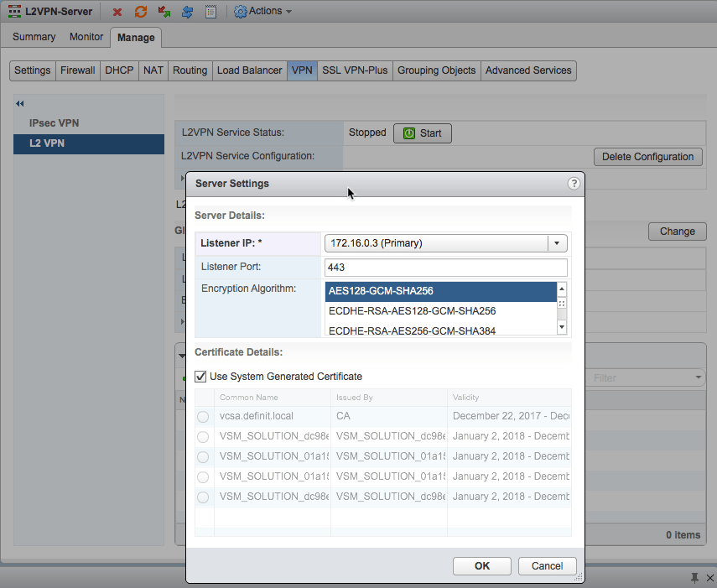Screen dimensions: 717x588
Task: Click the notepad icon in toolbar
Action: 210,12
